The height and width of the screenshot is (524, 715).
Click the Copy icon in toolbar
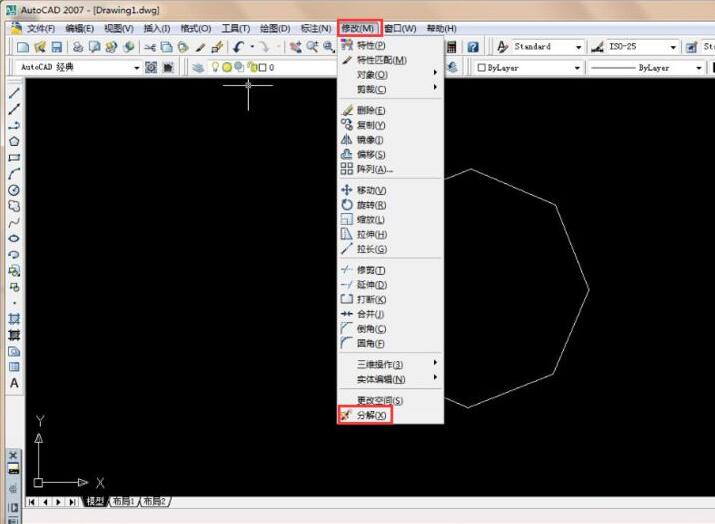click(x=166, y=47)
